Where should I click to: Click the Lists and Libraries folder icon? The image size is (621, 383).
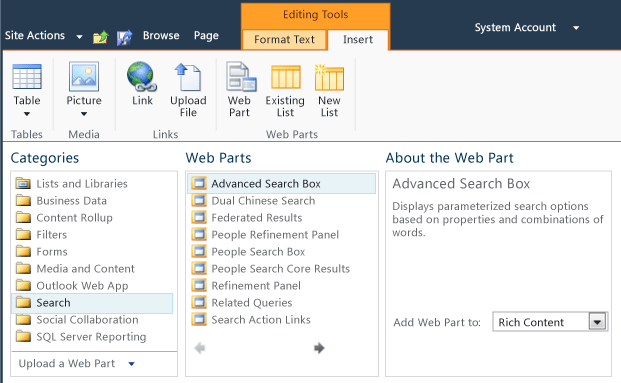click(23, 183)
